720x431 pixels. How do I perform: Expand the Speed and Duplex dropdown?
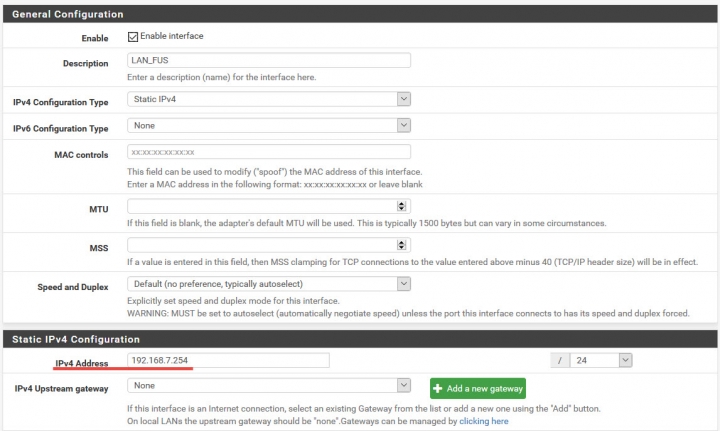(269, 284)
